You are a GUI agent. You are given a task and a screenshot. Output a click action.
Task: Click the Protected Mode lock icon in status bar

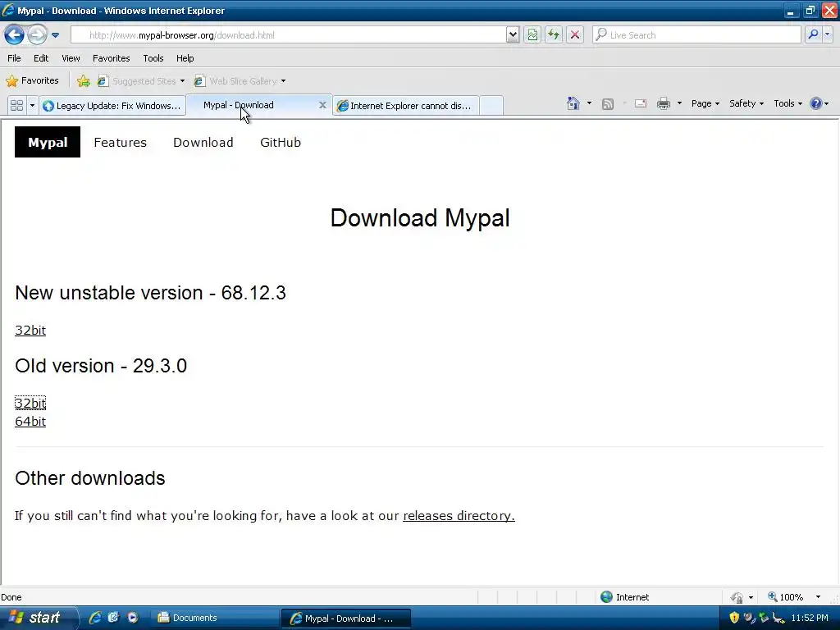737,597
